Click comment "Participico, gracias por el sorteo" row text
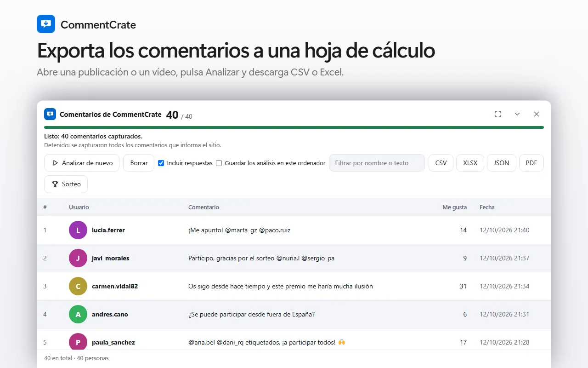 coord(261,258)
